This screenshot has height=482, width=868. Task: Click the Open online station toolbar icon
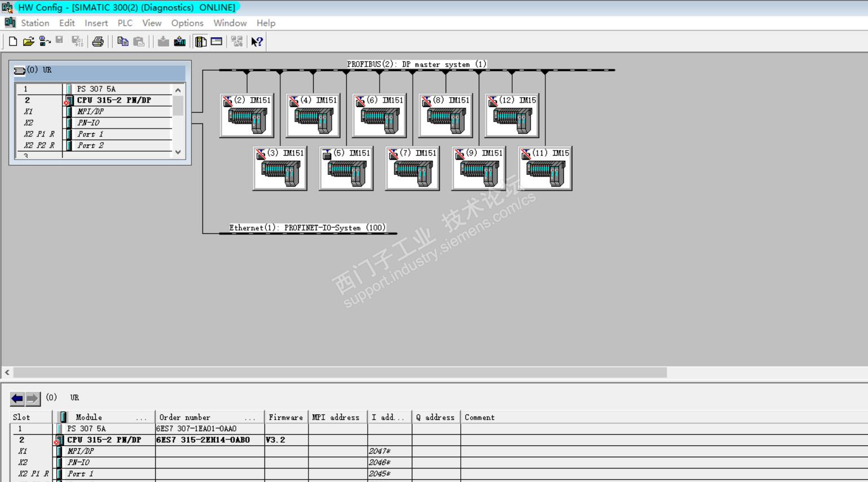click(45, 41)
